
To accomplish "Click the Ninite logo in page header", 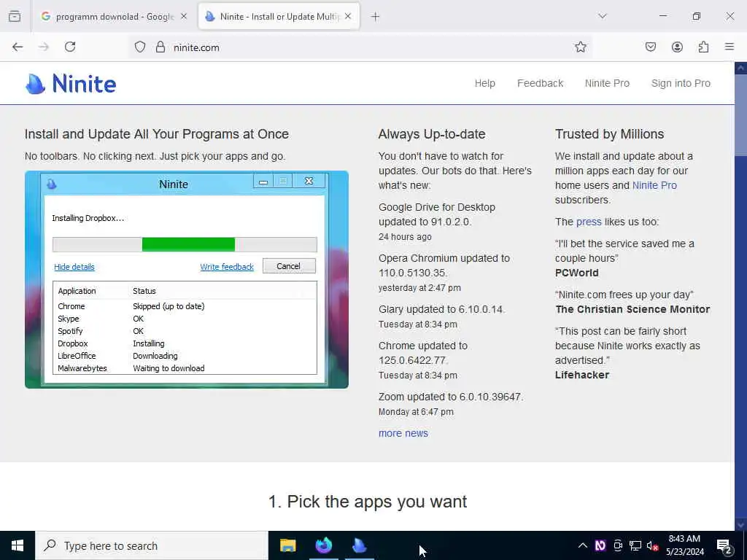I will 71,84.
